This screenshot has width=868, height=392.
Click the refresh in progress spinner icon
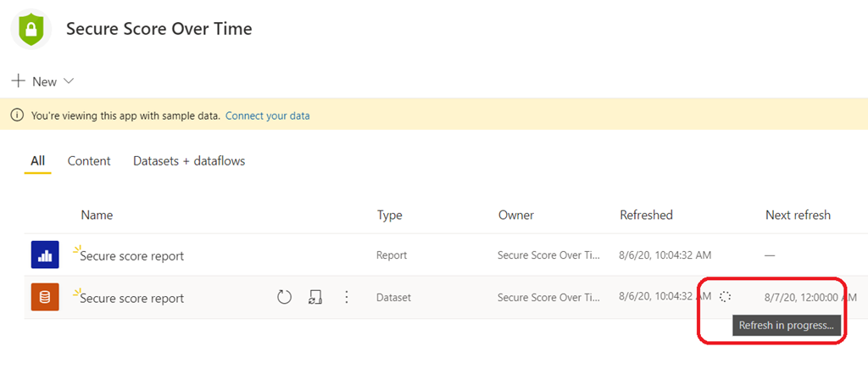pos(725,297)
